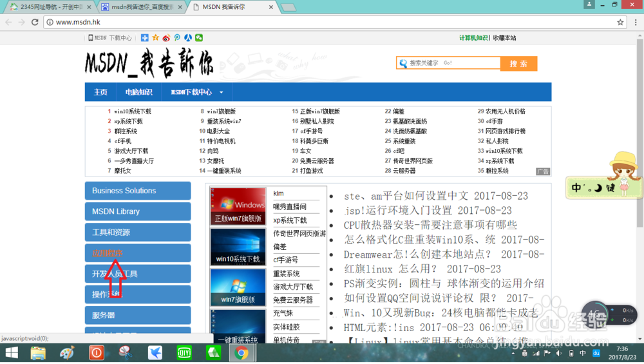The image size is (644, 364).
Task: Open File Explorer from the taskbar
Action: click(38, 353)
